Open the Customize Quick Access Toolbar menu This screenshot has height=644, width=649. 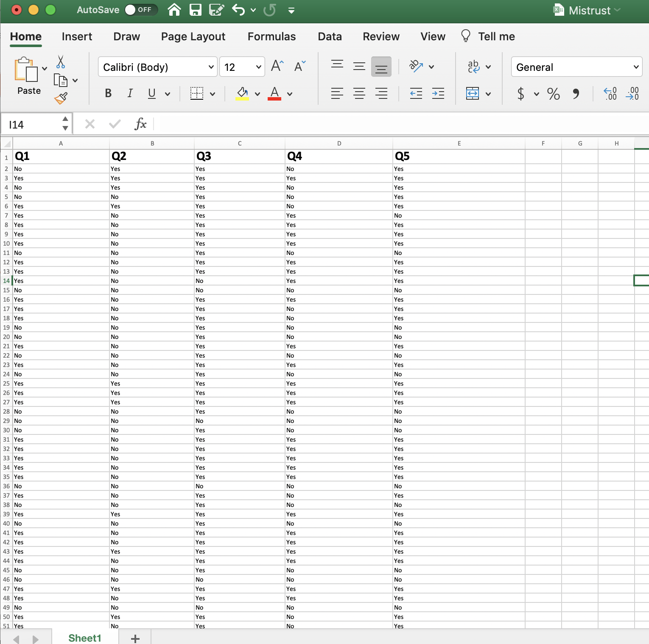point(291,11)
